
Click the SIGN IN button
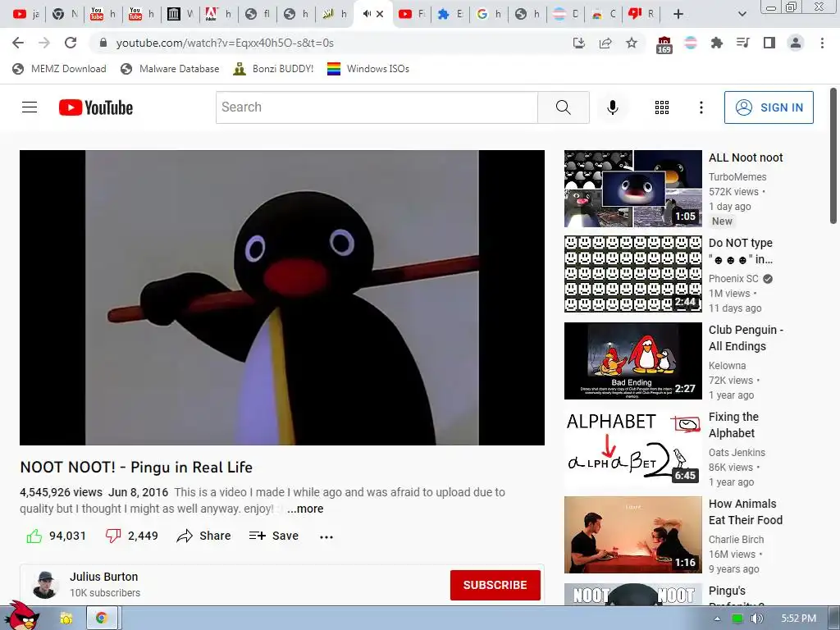[x=769, y=107]
